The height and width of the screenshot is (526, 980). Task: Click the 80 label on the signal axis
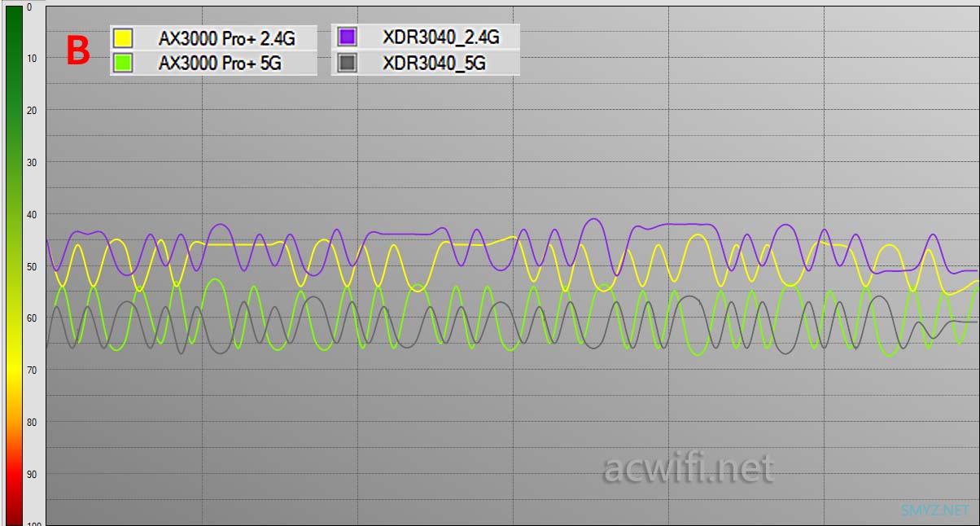[x=31, y=422]
